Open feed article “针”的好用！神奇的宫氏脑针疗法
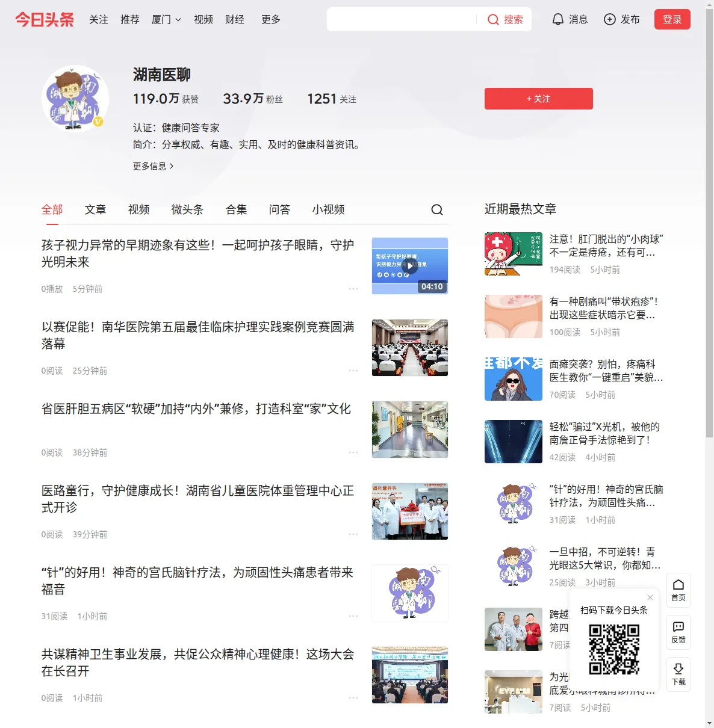This screenshot has width=714, height=728. (x=197, y=581)
